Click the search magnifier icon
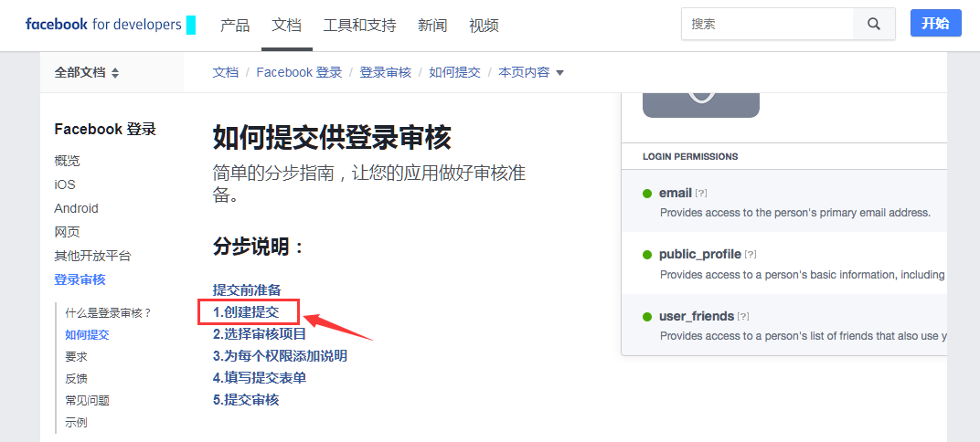Screen dimensions: 980x442 tap(874, 24)
